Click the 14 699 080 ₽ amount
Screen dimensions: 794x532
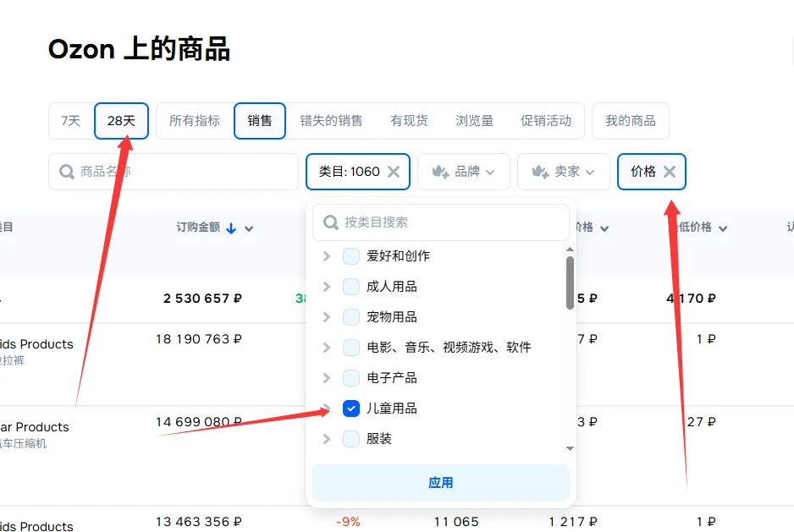pos(198,422)
